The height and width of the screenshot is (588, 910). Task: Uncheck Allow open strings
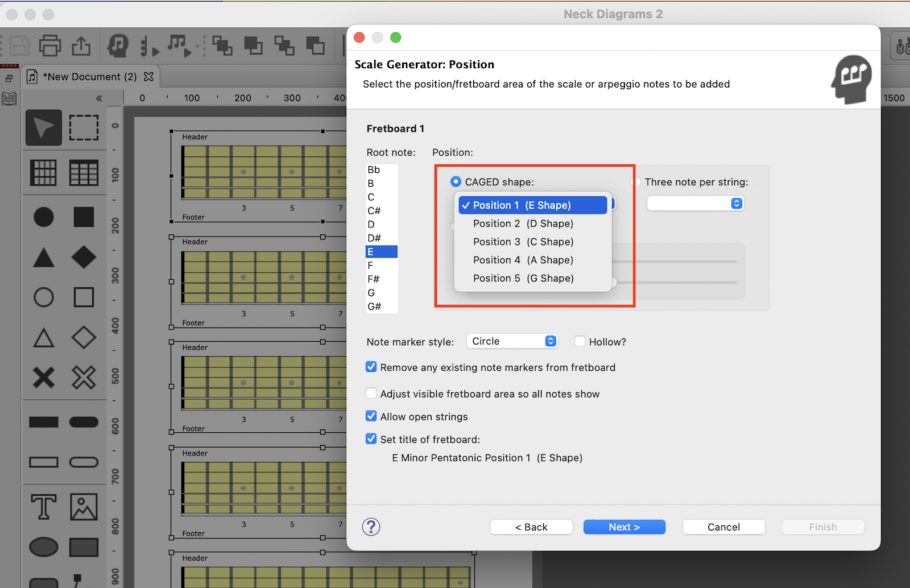tap(371, 416)
